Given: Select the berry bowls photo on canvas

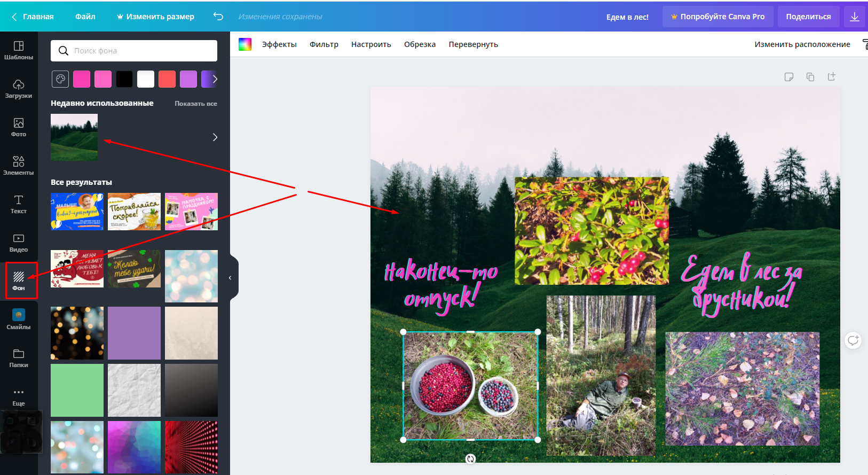Looking at the screenshot, I should click(x=470, y=386).
